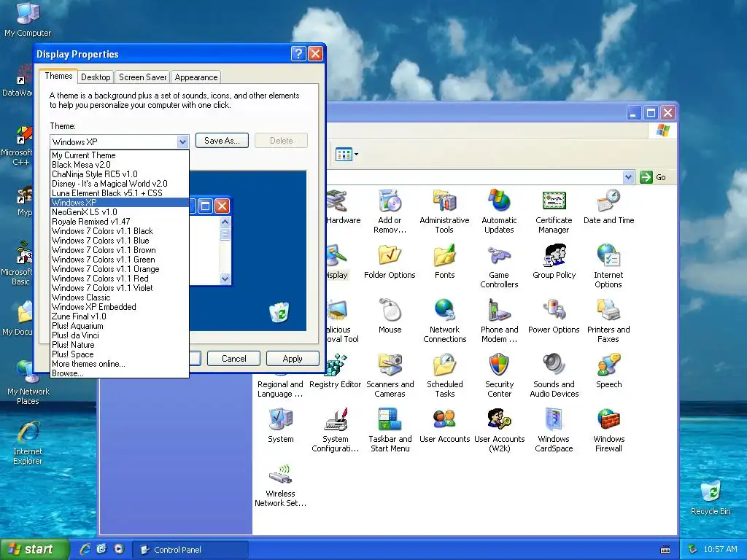
Task: Click the Save As... button
Action: tap(222, 141)
